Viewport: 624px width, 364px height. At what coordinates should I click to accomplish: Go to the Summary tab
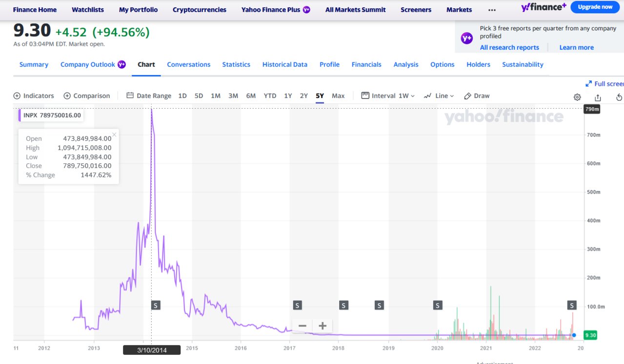coord(34,64)
